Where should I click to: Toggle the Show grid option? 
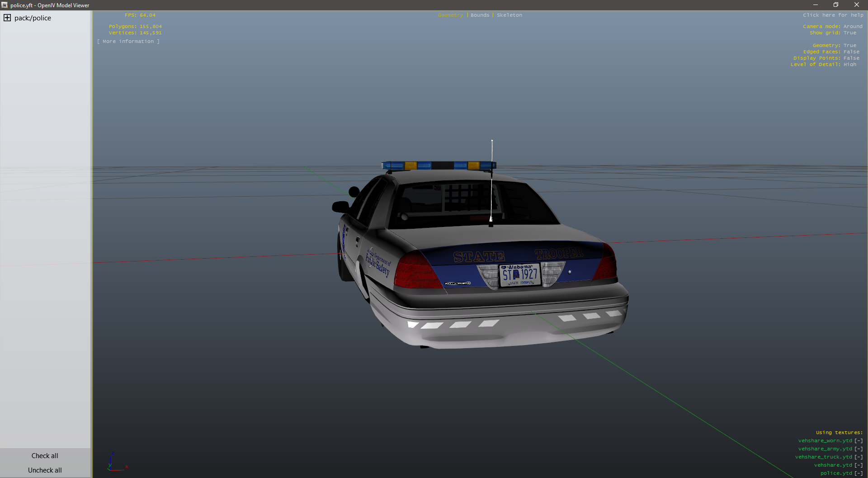tap(849, 33)
